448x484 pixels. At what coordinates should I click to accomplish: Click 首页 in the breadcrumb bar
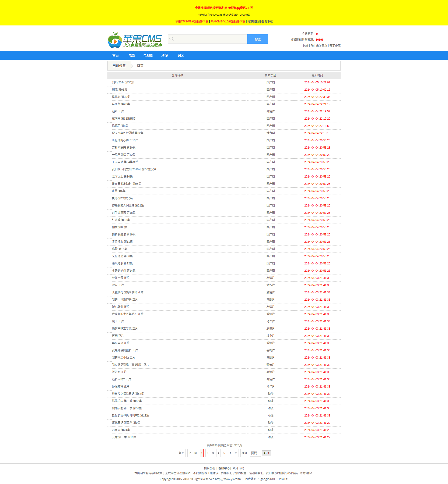pos(140,66)
